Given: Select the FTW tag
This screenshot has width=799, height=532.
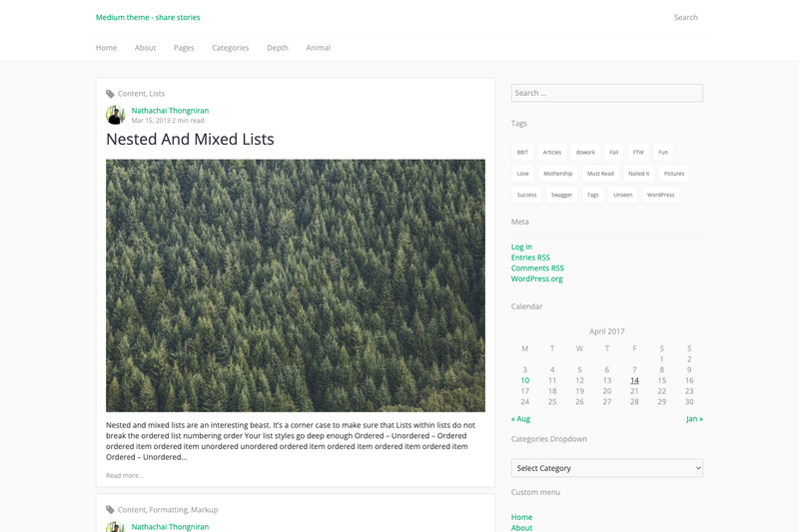Looking at the screenshot, I should (x=638, y=153).
